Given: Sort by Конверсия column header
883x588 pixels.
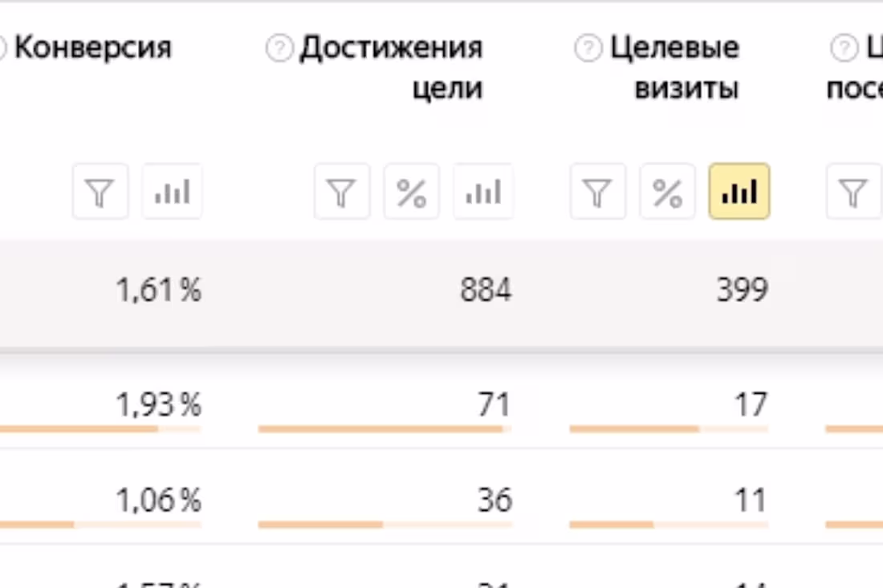Looking at the screenshot, I should 93,47.
